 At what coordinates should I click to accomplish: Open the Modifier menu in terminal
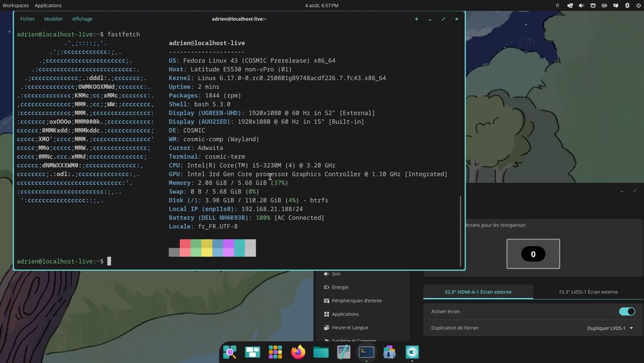[53, 19]
